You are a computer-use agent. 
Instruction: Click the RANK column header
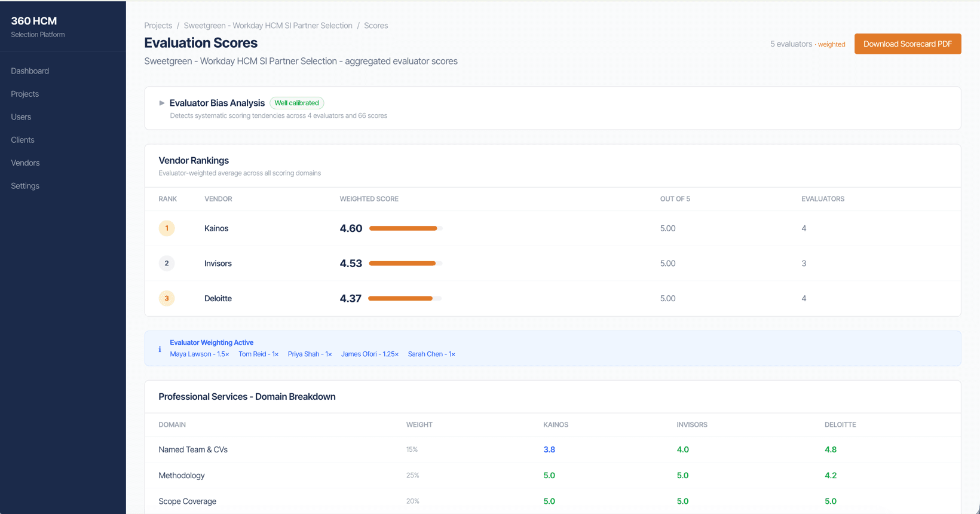[167, 199]
